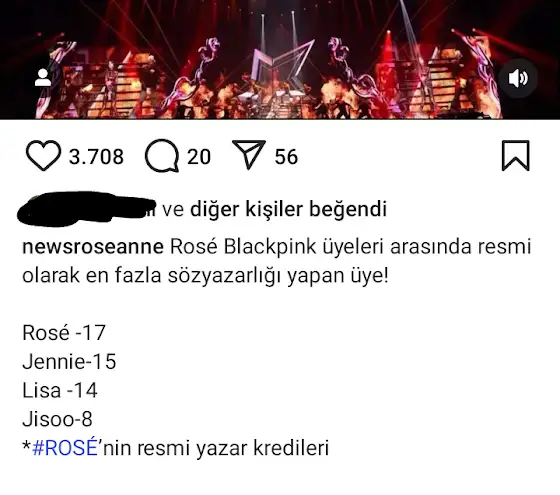This screenshot has width=560, height=495.
Task: Open the 56 shares count
Action: pos(286,156)
